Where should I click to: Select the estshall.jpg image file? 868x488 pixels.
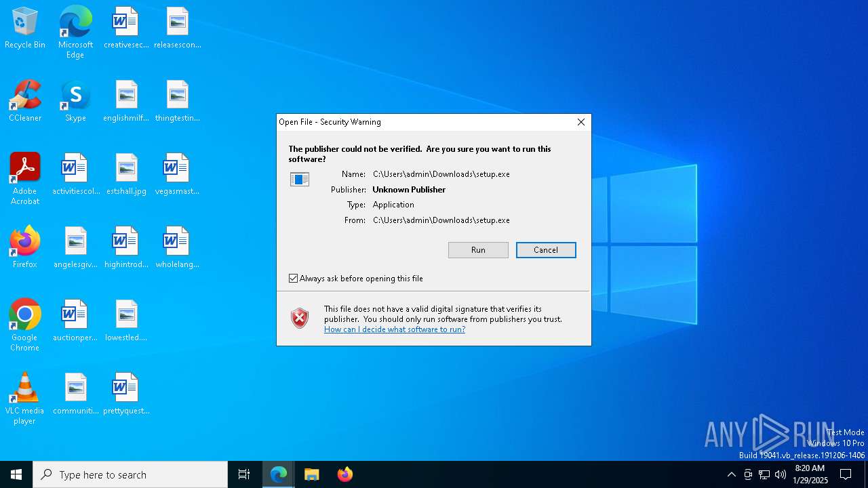tap(126, 175)
